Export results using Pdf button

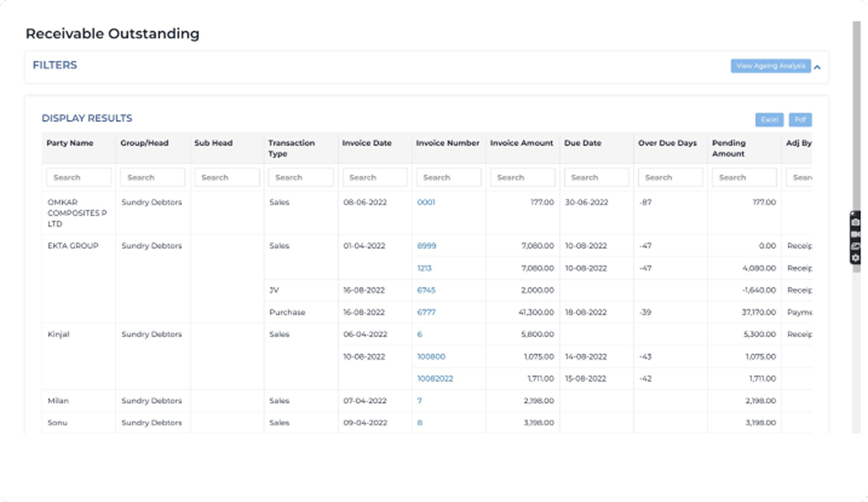coord(800,120)
